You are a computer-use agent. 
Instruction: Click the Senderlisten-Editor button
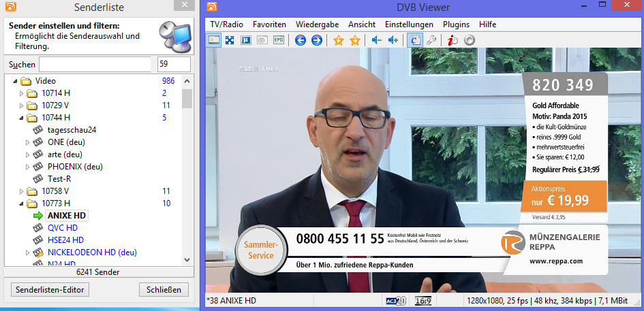[x=50, y=290]
